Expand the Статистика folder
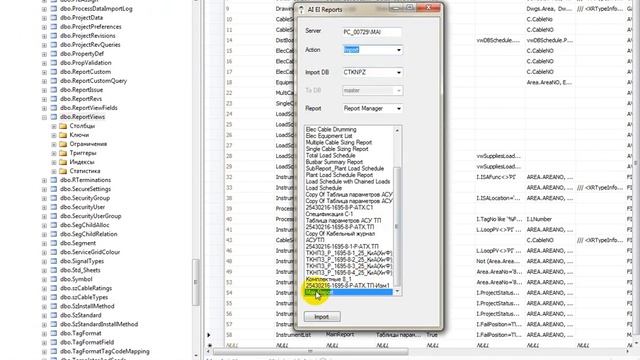This screenshot has height=360, width=640. 54,171
